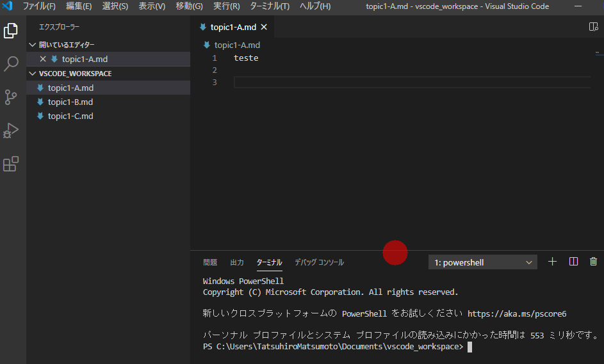Open the 表示(V) menu
This screenshot has width=604, height=364.
(152, 6)
